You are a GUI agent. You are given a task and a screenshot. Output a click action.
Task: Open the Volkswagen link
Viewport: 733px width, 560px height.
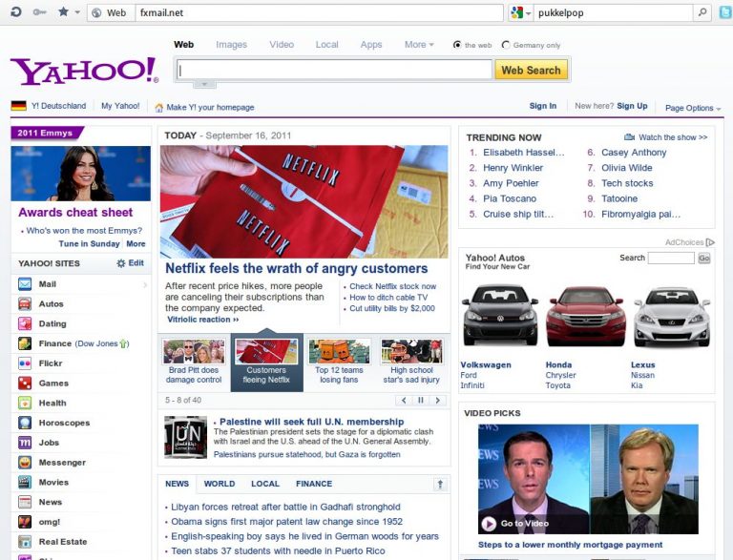coord(486,365)
